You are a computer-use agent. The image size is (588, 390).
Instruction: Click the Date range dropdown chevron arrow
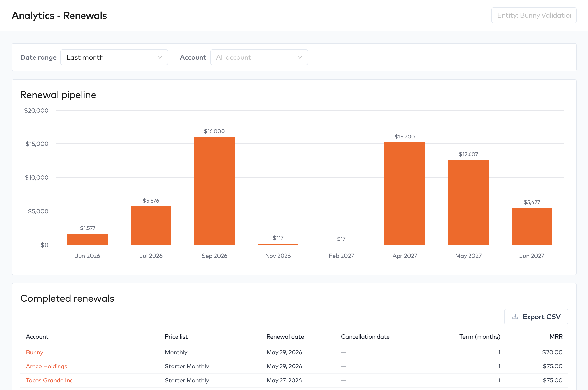point(160,57)
